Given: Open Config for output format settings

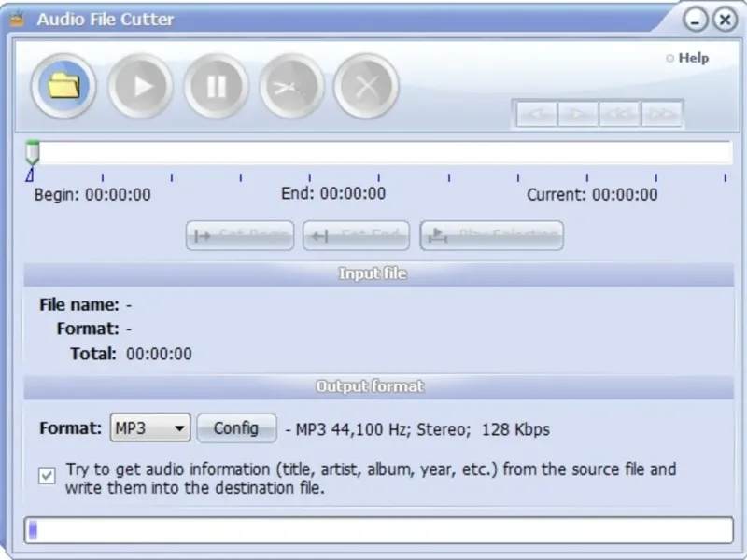Looking at the screenshot, I should (236, 427).
